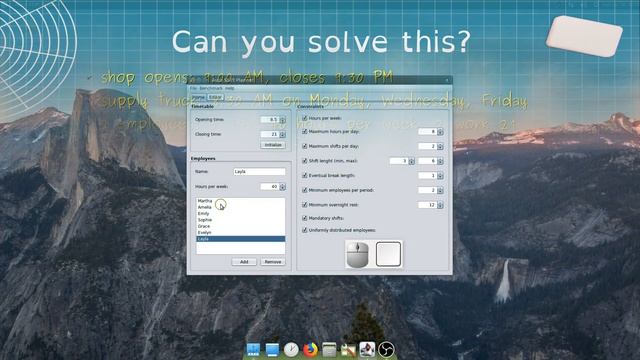The image size is (640, 360).
Task: Select Martha in the employee list
Action: coord(240,201)
